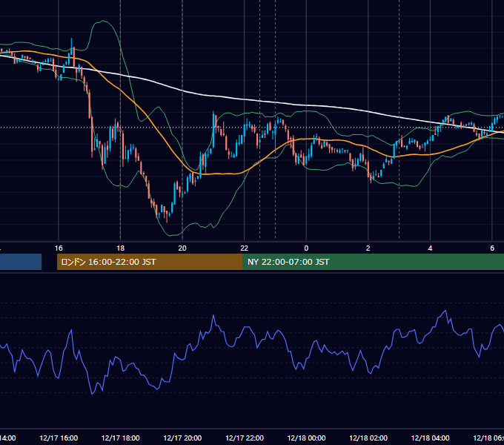Viewport: 504px width, 445px height.
Task: Click the 18 hour label on price chart axis
Action: [x=121, y=248]
